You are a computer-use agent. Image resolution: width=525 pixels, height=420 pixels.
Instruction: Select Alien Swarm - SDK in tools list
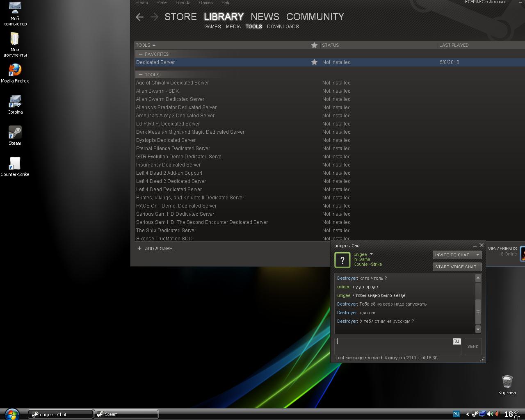[330, 91]
